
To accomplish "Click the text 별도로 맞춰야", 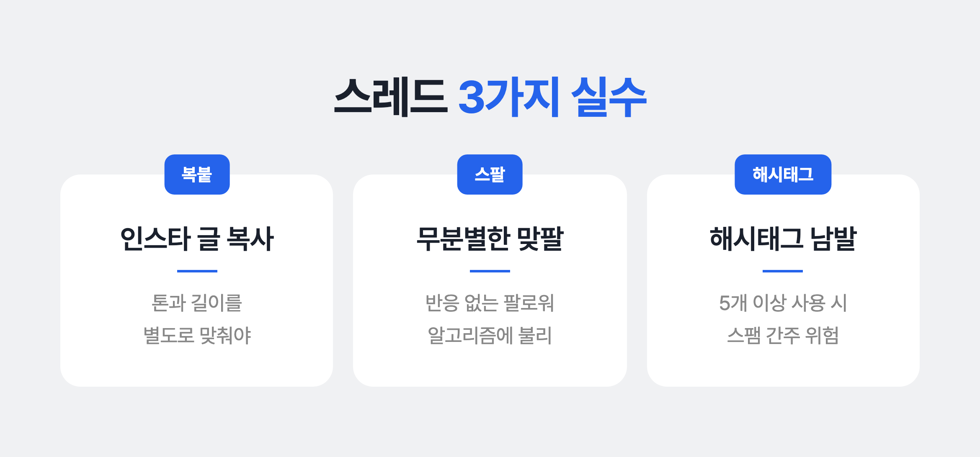I will tap(197, 335).
